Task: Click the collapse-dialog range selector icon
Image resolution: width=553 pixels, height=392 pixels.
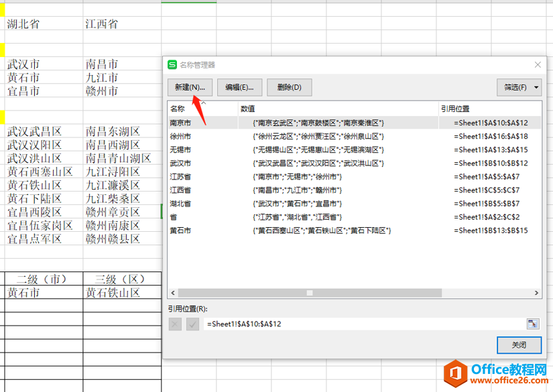Action: point(533,324)
